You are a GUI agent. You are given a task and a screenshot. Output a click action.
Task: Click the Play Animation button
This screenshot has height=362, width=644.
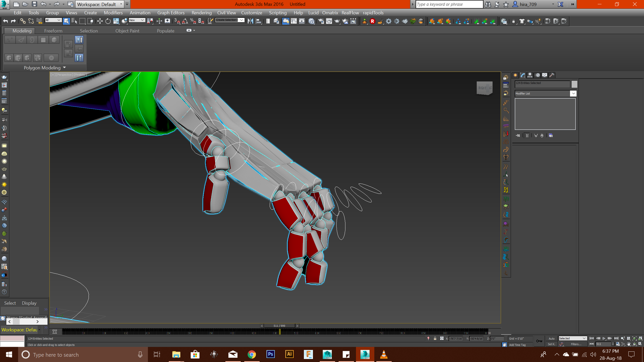604,338
